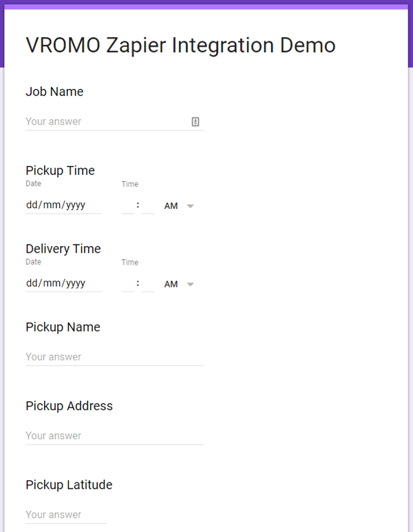
Task: Click the Pickup Name question label
Action: (x=63, y=327)
